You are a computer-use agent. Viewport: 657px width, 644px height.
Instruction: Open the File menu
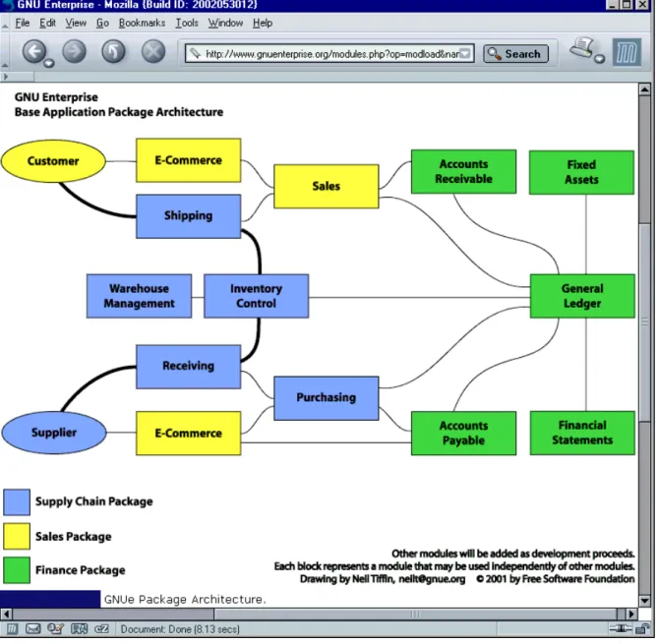23,23
